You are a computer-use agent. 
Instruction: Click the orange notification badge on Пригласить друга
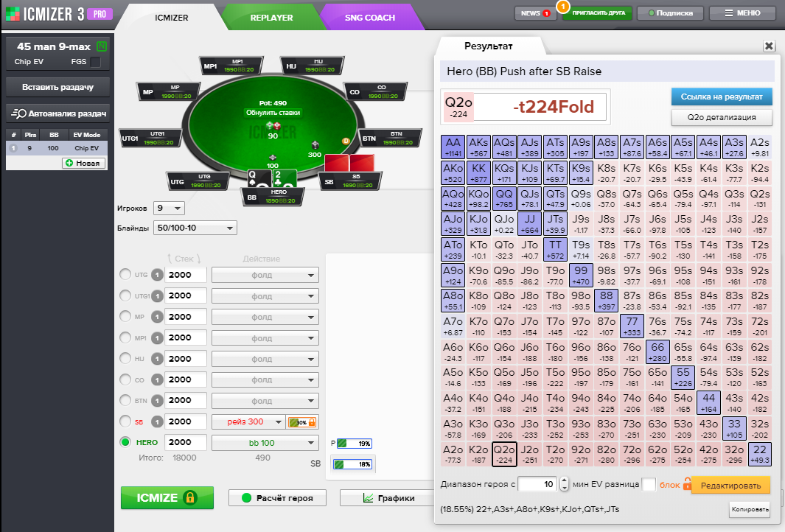coord(563,7)
